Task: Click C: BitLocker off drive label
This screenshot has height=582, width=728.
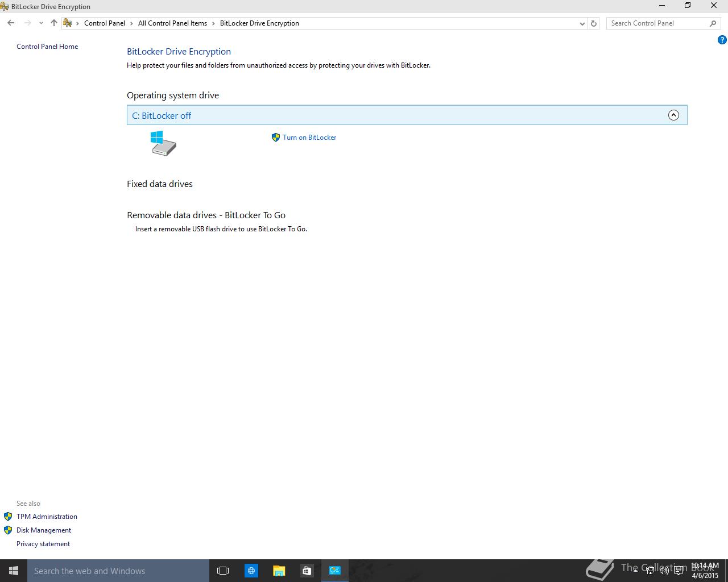Action: tap(162, 115)
